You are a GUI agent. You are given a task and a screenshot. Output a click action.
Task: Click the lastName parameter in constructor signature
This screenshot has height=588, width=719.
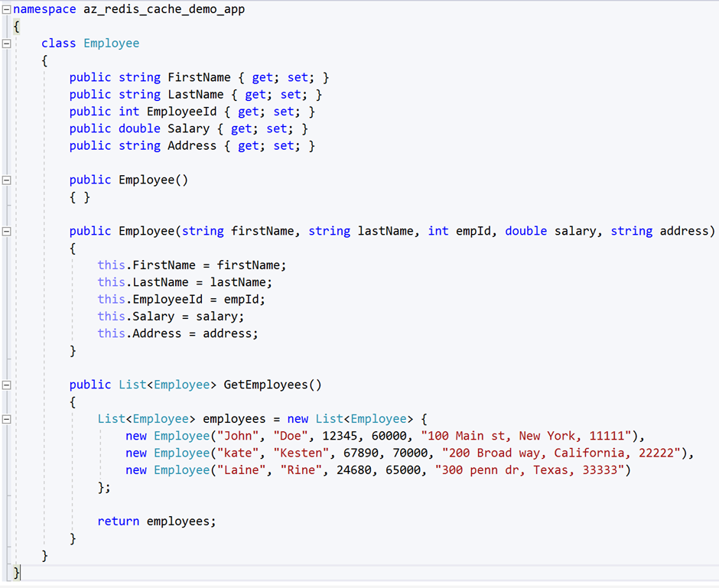[x=386, y=231]
